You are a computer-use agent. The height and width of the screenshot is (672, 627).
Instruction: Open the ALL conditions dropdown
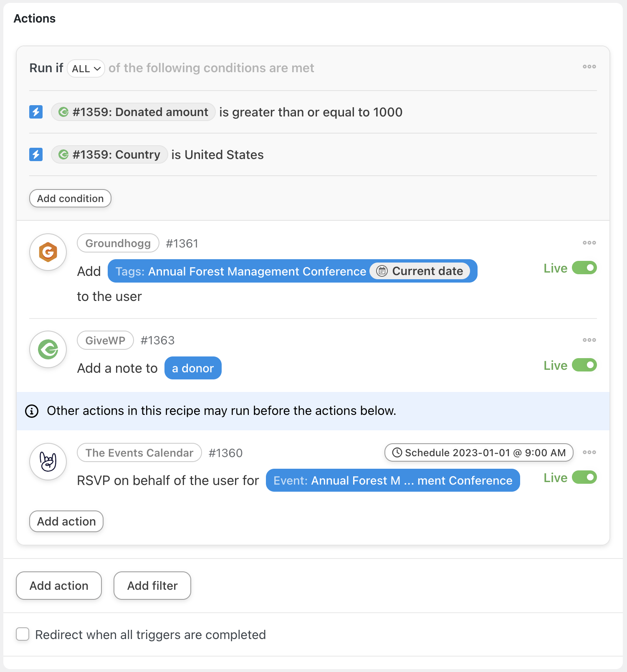[86, 68]
